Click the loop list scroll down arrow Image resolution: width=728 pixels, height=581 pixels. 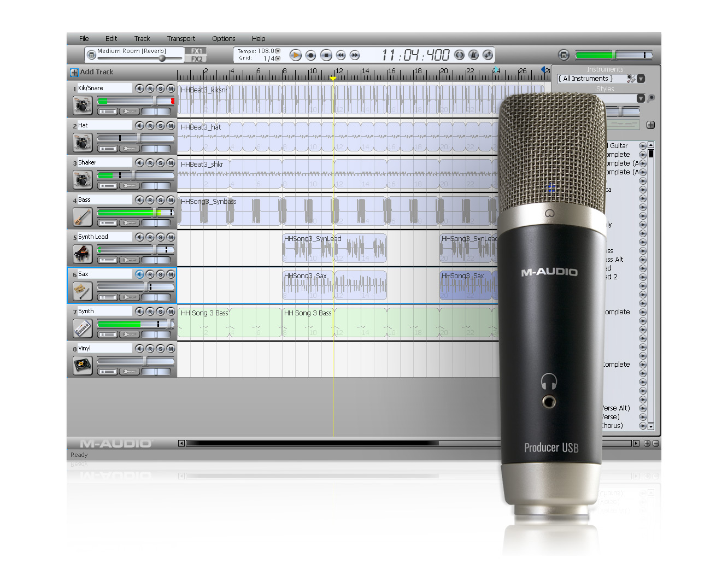coord(651,426)
